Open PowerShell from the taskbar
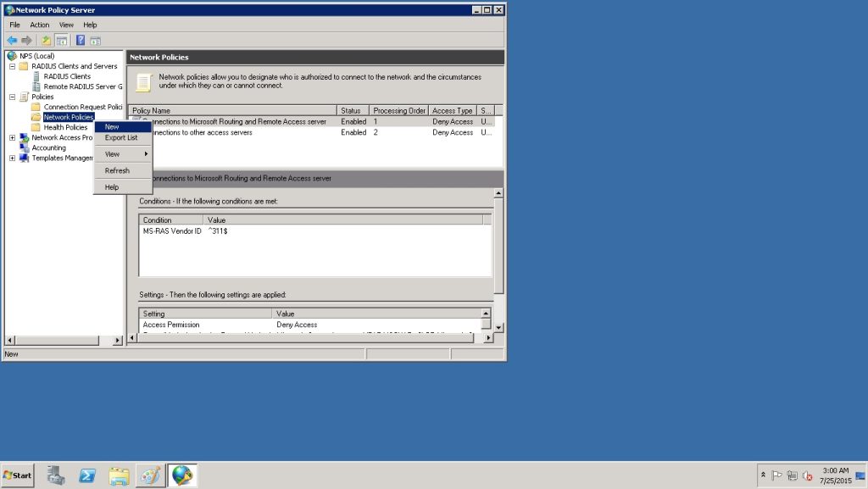868x489 pixels. (87, 475)
